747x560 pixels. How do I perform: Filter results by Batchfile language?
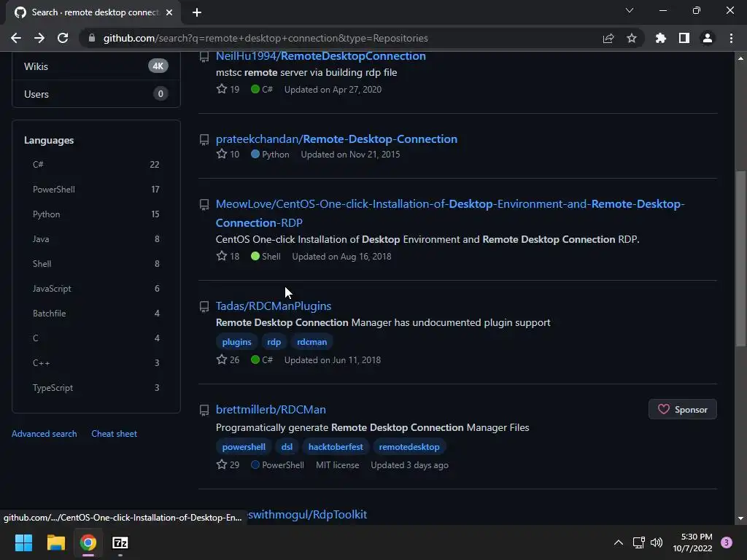pos(96,314)
